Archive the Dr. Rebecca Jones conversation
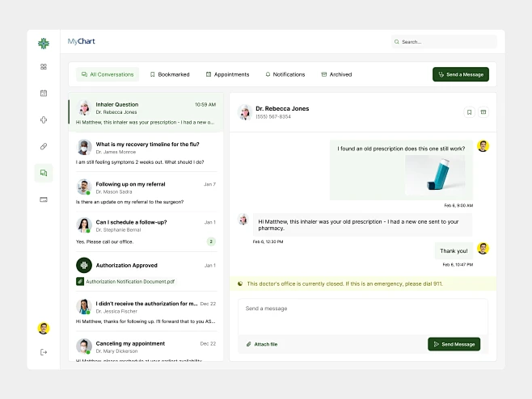Viewport: 532px width, 399px height. pos(483,112)
